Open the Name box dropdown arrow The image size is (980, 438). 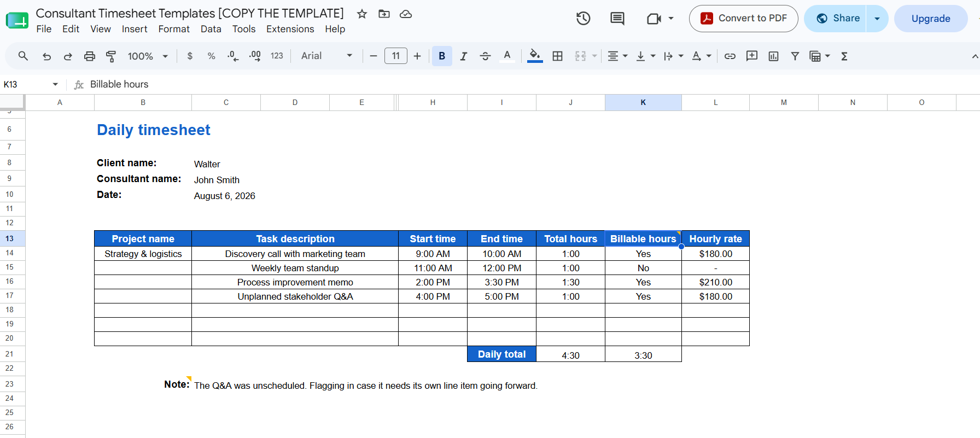pyautogui.click(x=55, y=84)
